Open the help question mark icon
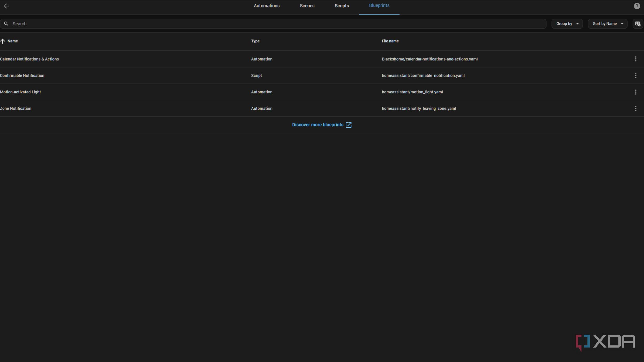This screenshot has height=362, width=644. pos(637,6)
